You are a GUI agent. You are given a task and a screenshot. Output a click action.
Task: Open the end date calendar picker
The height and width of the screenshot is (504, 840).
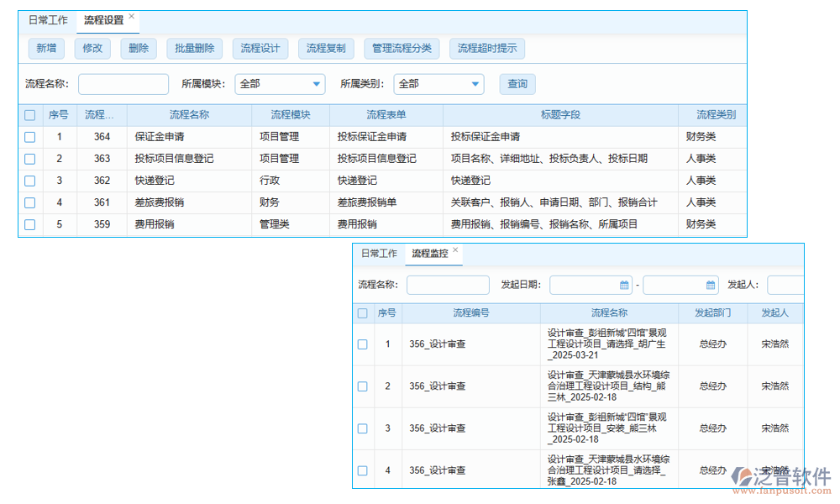(708, 285)
